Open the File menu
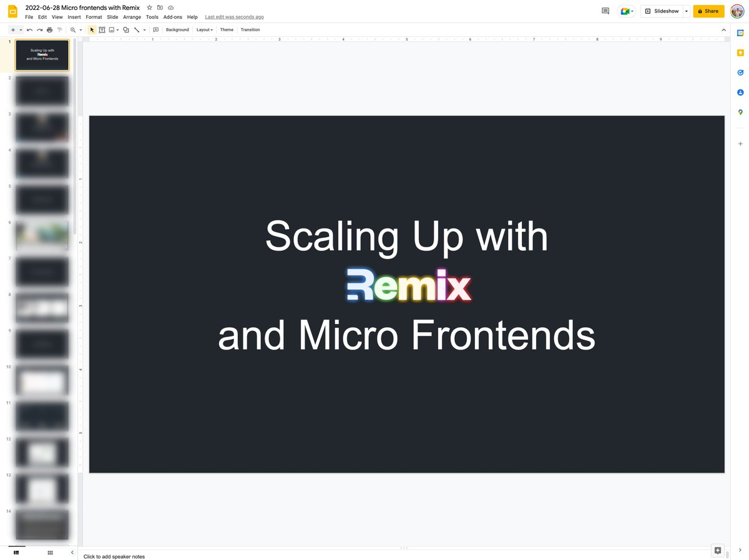Viewport: 749px width, 560px height. click(29, 17)
